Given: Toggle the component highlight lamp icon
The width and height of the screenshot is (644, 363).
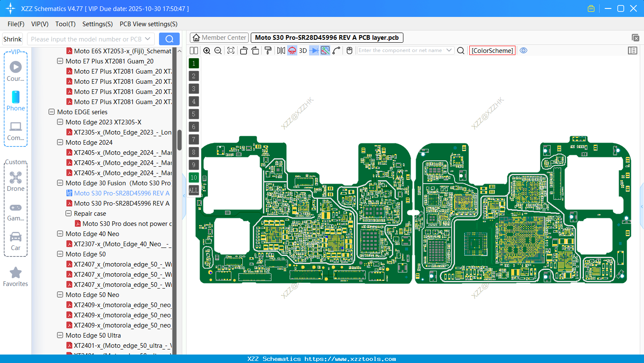Looking at the screenshot, I should coord(292,50).
